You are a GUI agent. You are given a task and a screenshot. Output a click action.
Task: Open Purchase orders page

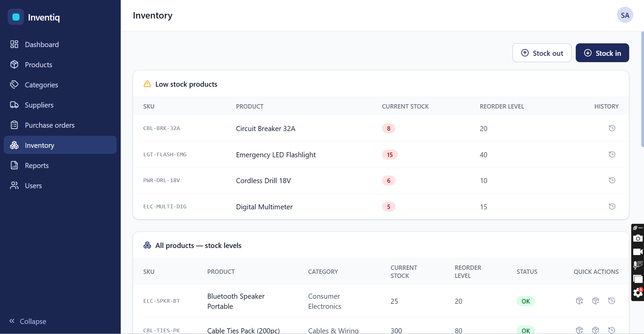tap(60, 125)
